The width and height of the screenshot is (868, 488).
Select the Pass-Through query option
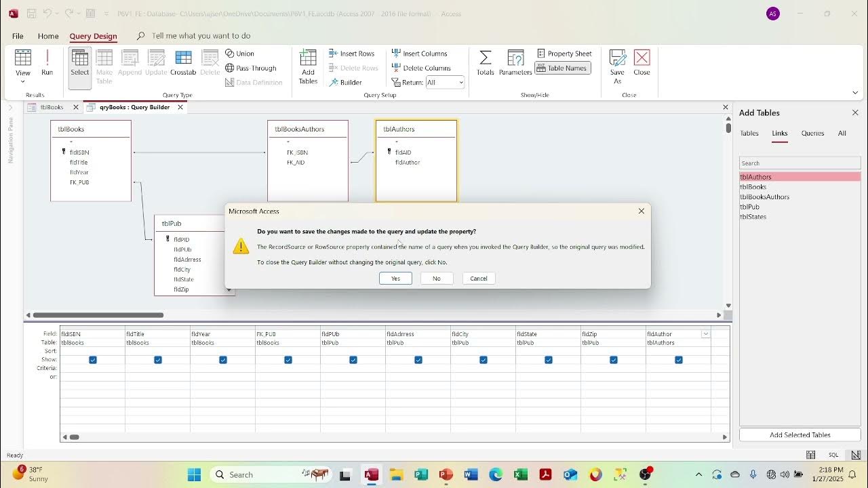(251, 68)
